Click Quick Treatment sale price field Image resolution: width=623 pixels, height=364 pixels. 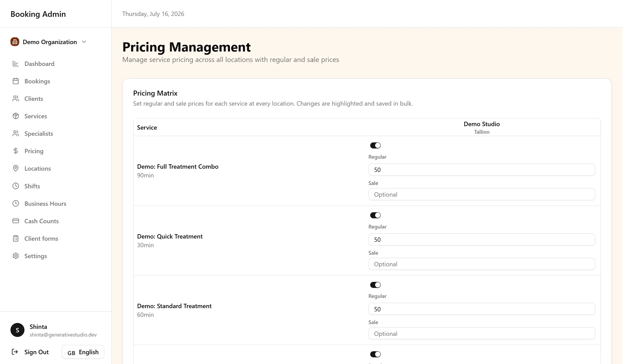(x=482, y=264)
